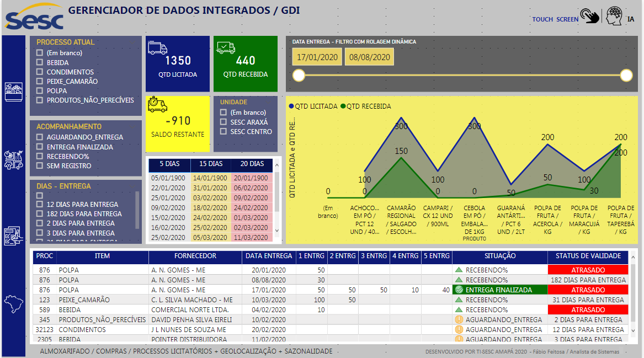Image resolution: width=644 pixels, height=358 pixels.
Task: Click the 32123 process number cell
Action: coord(44,330)
